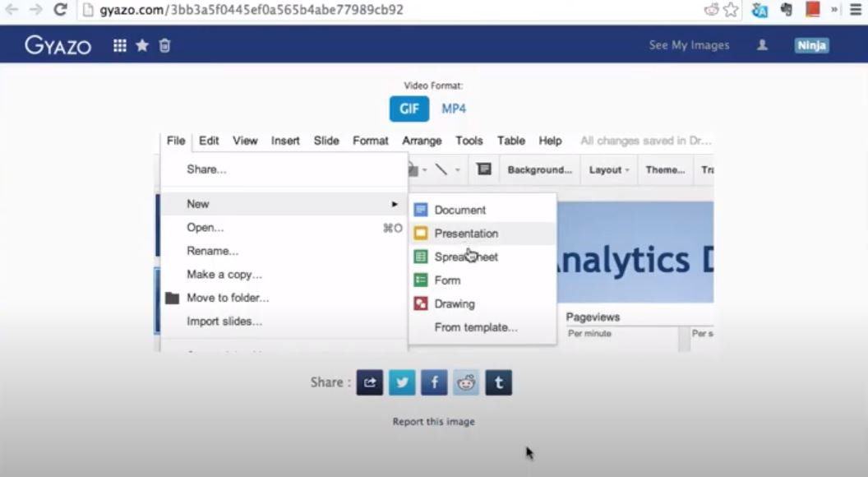Bookmark this page with the star icon
The image size is (868, 477).
[x=731, y=10]
